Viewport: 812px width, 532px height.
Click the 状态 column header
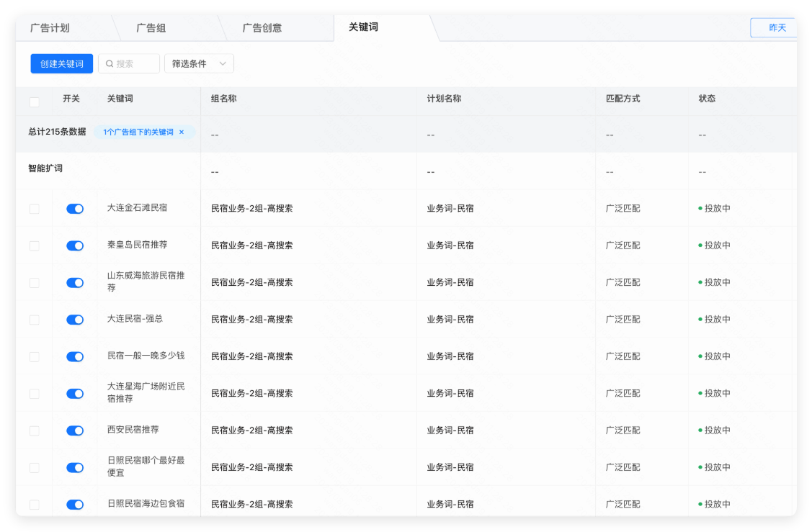[707, 99]
